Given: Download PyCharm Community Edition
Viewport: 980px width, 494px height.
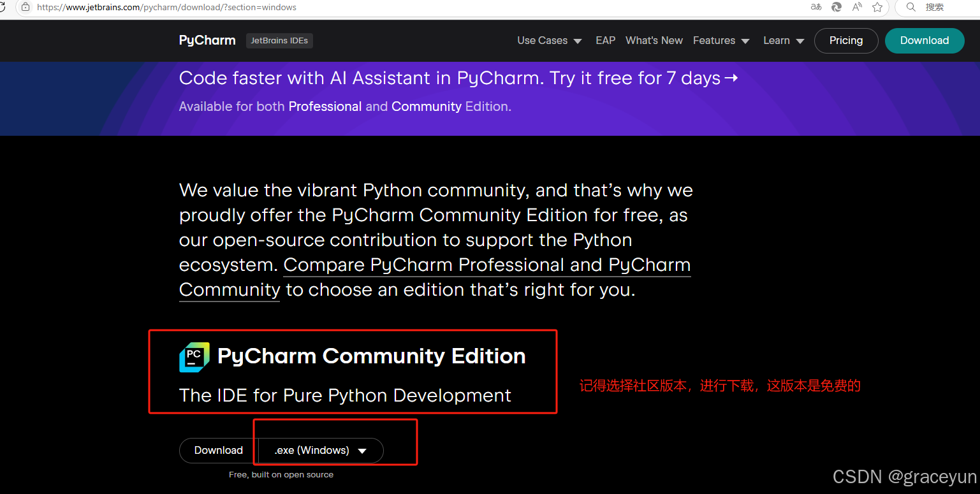Looking at the screenshot, I should pyautogui.click(x=219, y=450).
